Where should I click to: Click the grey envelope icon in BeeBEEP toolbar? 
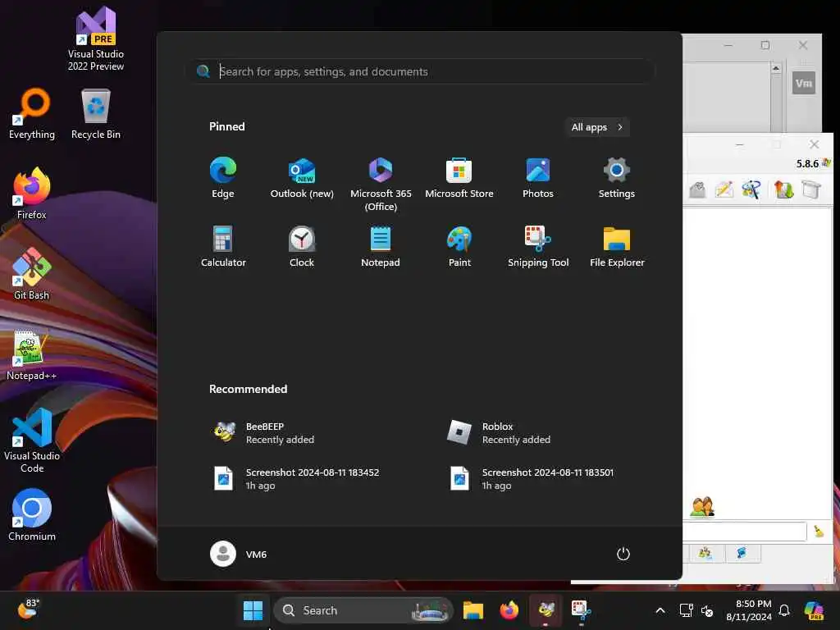(697, 189)
